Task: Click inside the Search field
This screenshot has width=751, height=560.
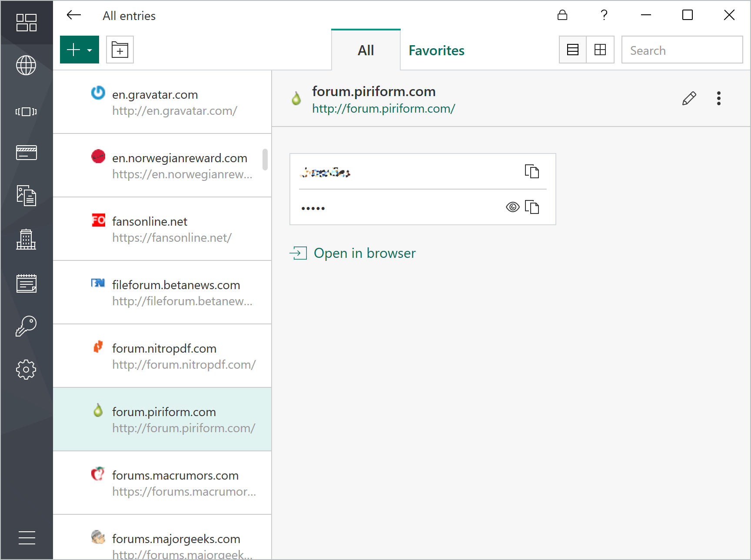Action: click(682, 50)
